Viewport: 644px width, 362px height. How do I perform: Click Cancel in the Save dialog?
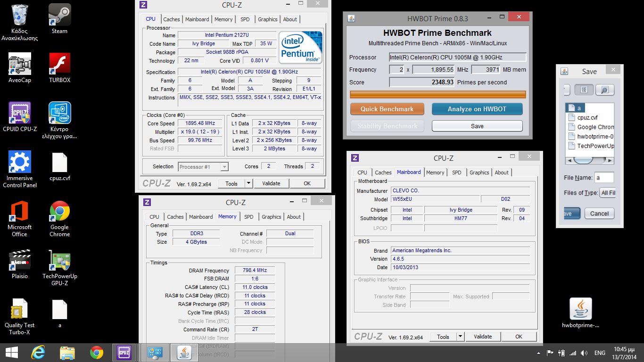(x=599, y=214)
